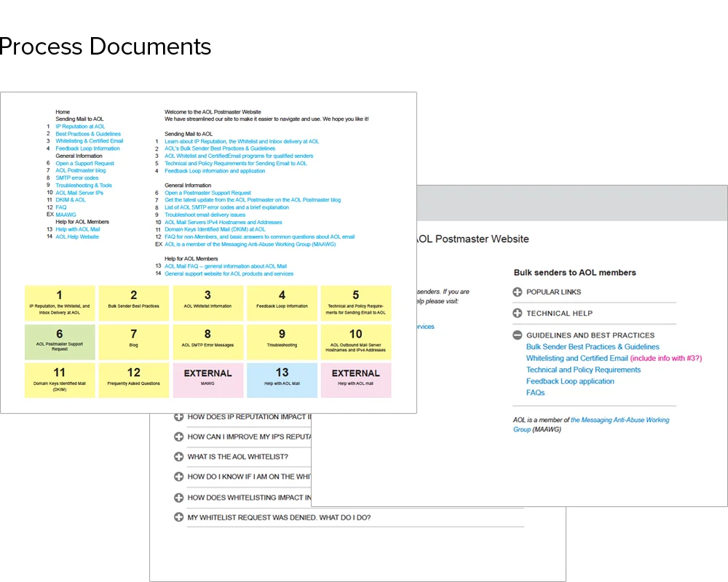Select yellow card 10 Outbound Mail Server Hostnames
The image size is (728, 582).
coord(356,342)
